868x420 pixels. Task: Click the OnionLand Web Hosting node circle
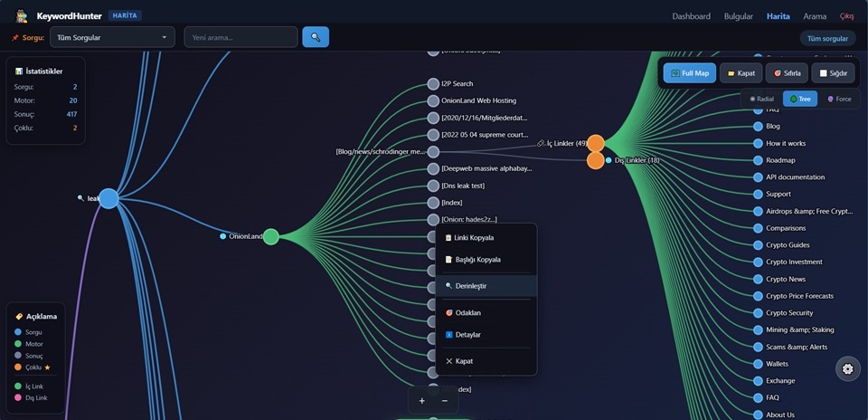coord(433,100)
